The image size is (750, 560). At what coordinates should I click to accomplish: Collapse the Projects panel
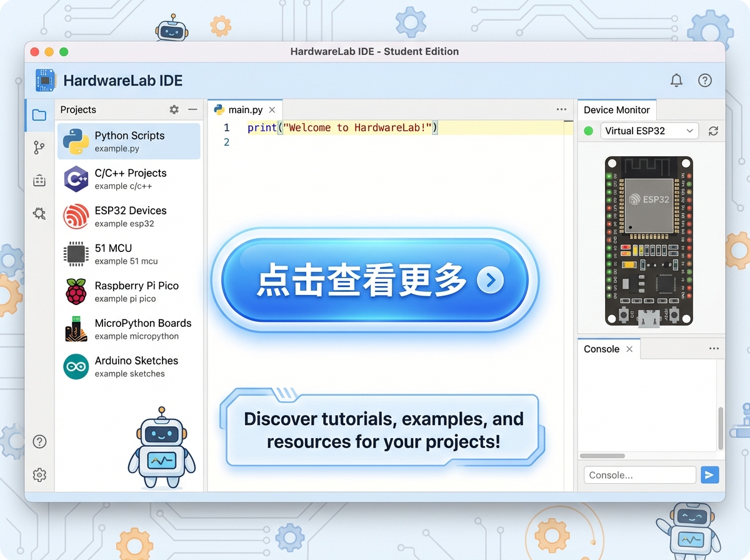192,109
